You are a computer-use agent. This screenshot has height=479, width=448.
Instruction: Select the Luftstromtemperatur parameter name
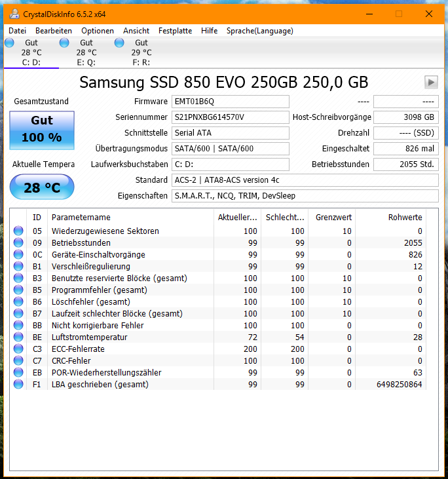click(90, 337)
